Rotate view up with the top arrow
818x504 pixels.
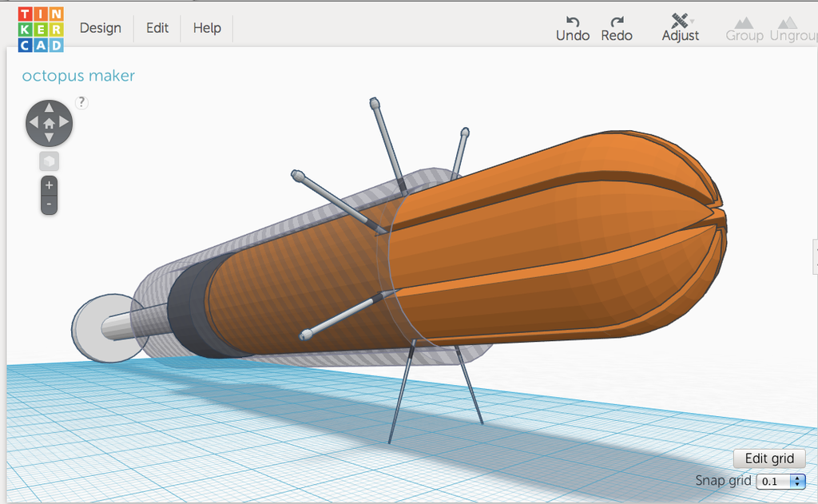[x=49, y=108]
